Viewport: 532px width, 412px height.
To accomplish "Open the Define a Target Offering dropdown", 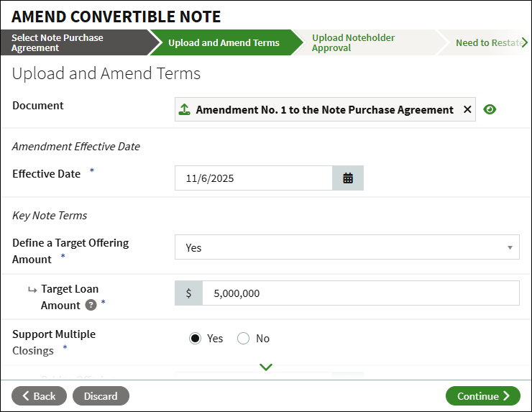I will point(347,247).
